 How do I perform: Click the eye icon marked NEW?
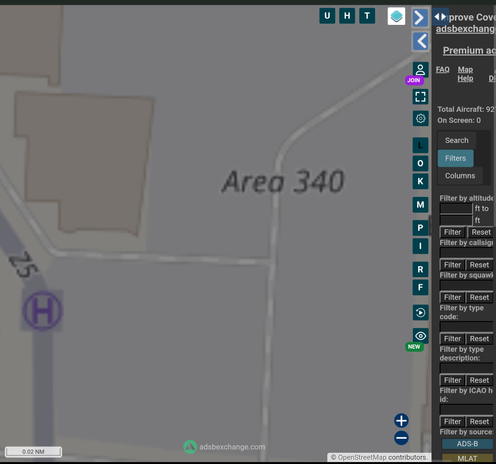(x=420, y=336)
